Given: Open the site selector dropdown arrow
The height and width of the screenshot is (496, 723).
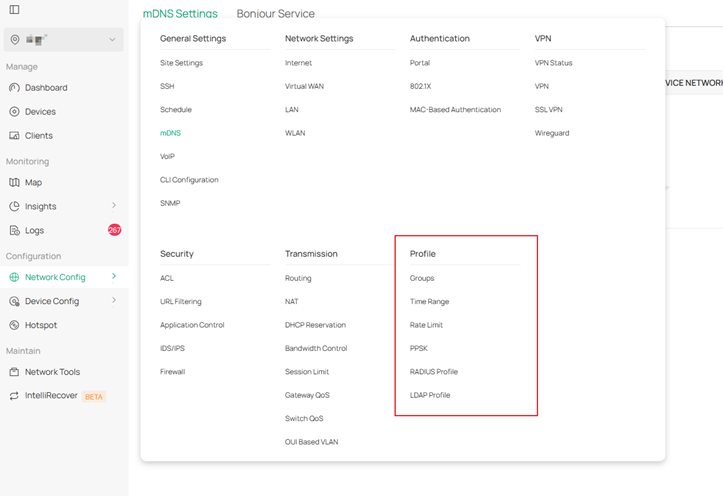Looking at the screenshot, I should [112, 40].
